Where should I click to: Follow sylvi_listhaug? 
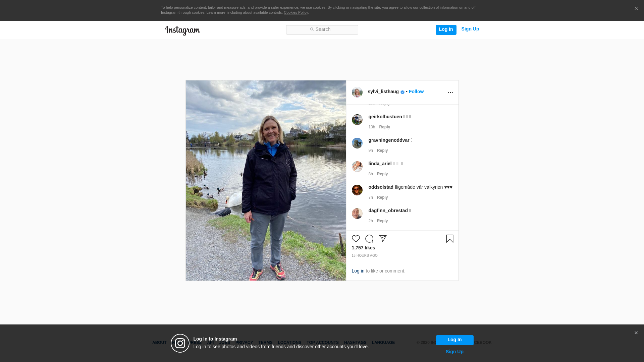coord(416,92)
